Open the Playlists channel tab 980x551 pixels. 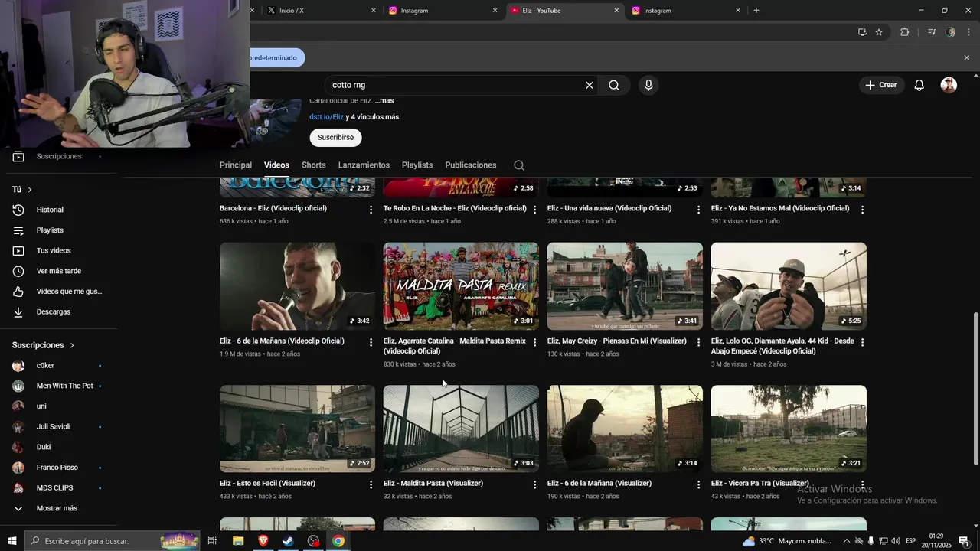pos(417,165)
